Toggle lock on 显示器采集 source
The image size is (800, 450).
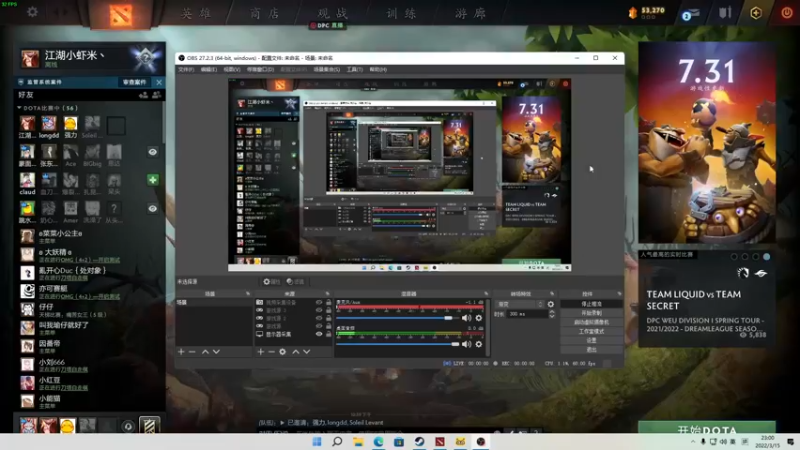[x=329, y=334]
